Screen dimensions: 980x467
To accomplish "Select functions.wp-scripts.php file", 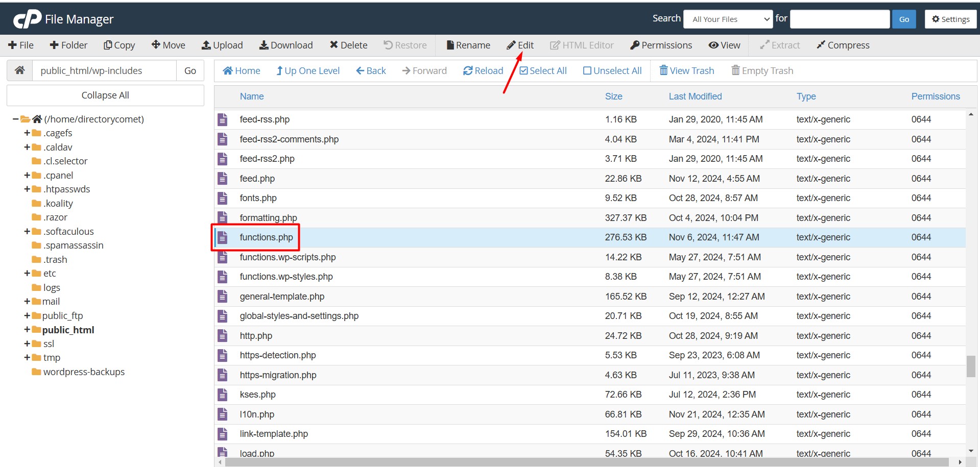I will (590, 257).
